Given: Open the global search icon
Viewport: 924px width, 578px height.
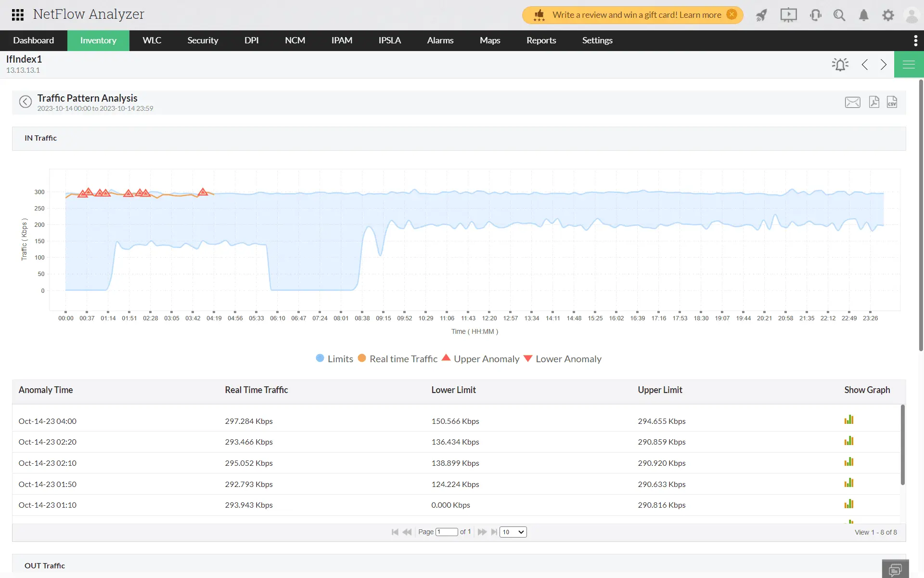Looking at the screenshot, I should coord(839,15).
